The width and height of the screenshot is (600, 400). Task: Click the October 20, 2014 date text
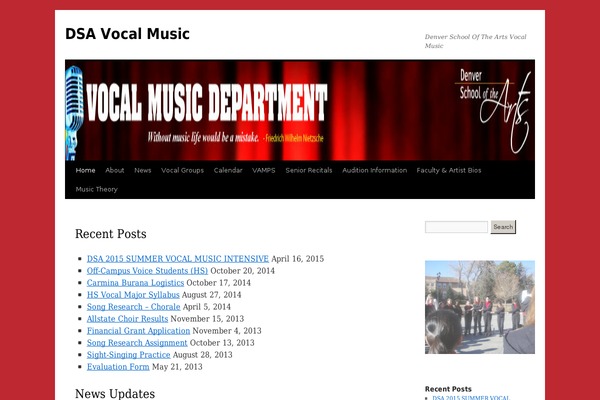pos(243,271)
